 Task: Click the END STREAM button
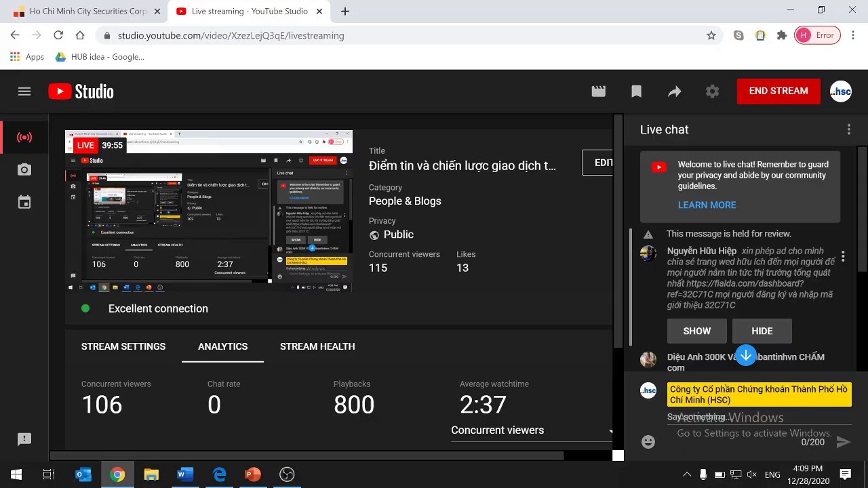click(x=778, y=91)
